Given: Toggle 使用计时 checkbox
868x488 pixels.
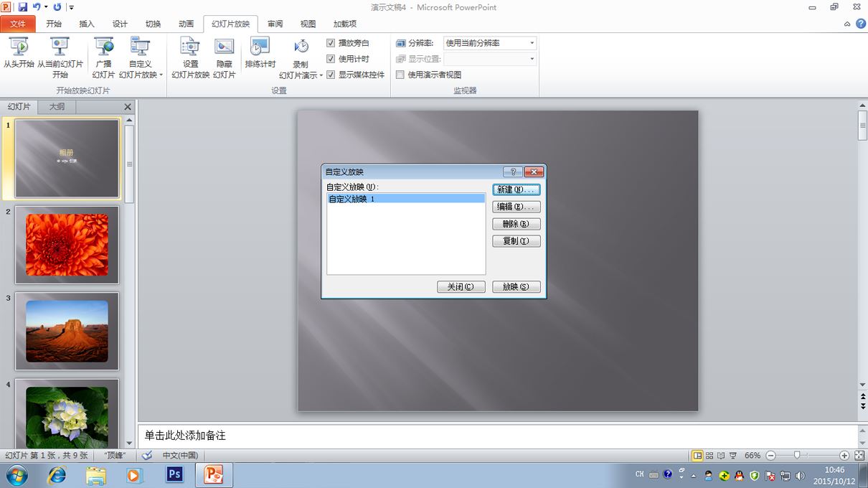Looking at the screenshot, I should coord(331,59).
